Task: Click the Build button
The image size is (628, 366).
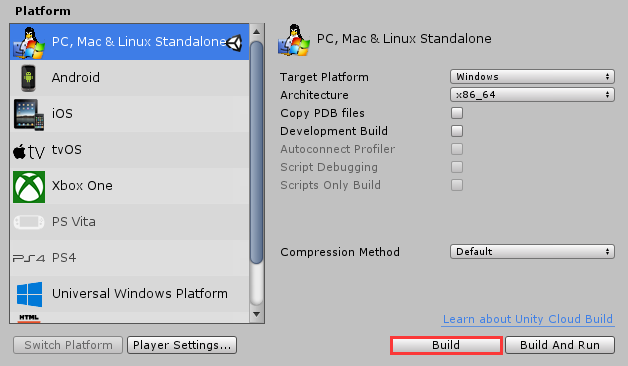Action: tap(446, 345)
